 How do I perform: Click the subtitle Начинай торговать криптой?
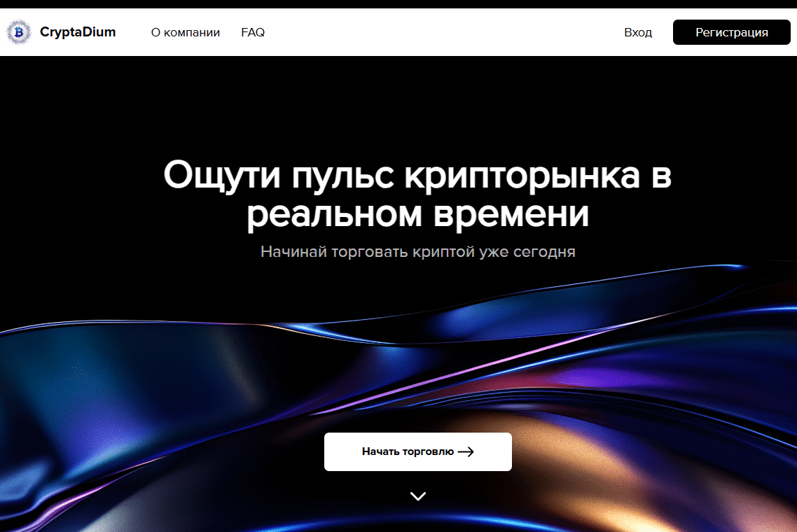pyautogui.click(x=363, y=252)
